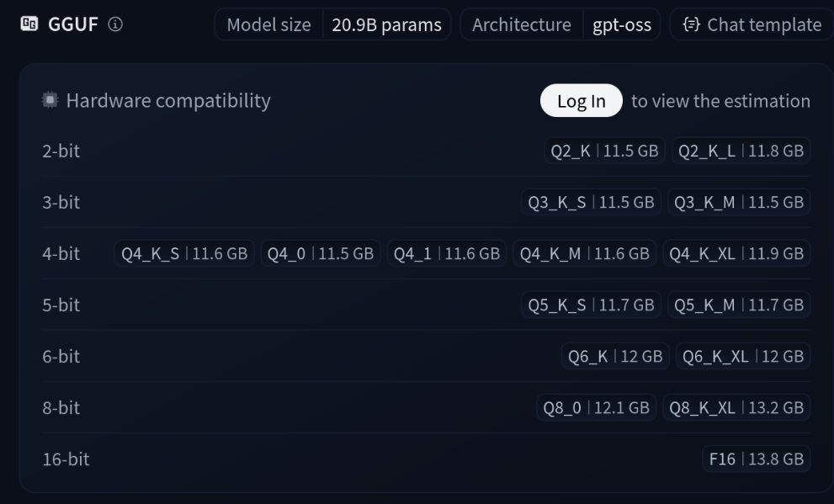
Task: Select the Q4_K_M 11.6 GB variant
Action: 584,253
